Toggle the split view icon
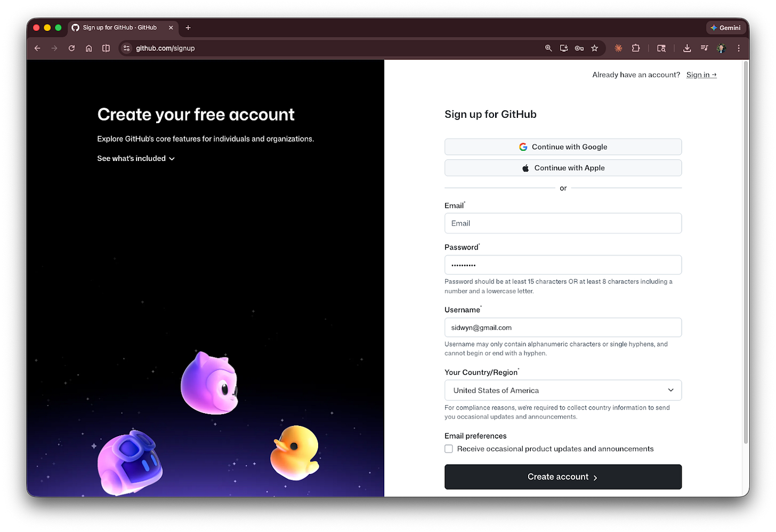The image size is (776, 532). [x=106, y=48]
